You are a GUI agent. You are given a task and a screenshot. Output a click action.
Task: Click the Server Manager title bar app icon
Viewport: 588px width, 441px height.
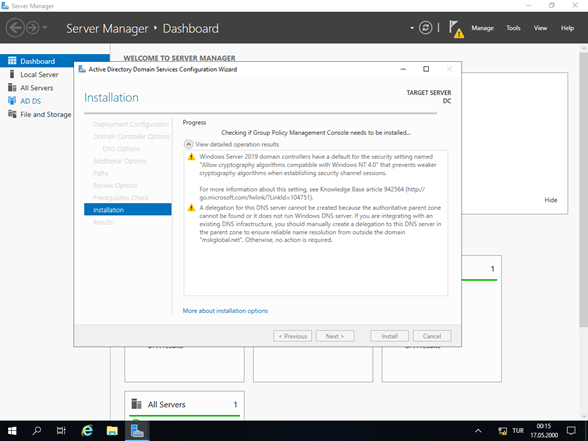point(5,6)
